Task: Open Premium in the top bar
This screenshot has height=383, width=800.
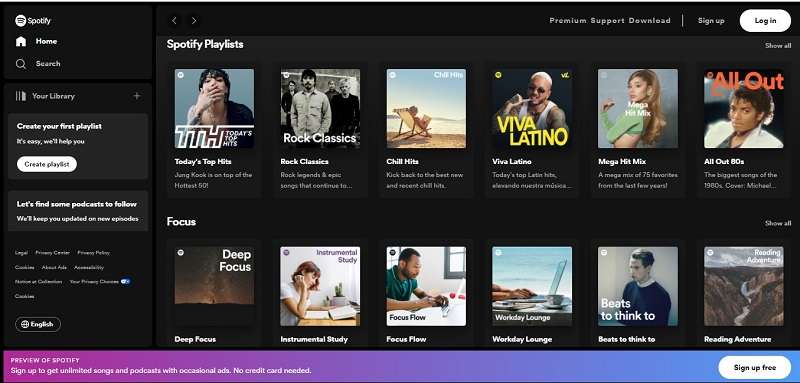Action: tap(568, 21)
